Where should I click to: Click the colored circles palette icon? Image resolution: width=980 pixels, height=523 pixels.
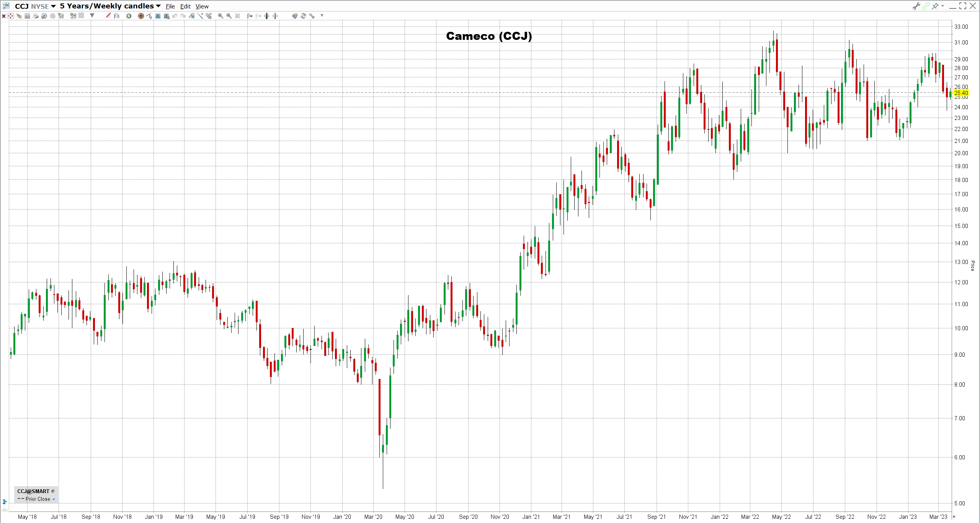tap(295, 16)
